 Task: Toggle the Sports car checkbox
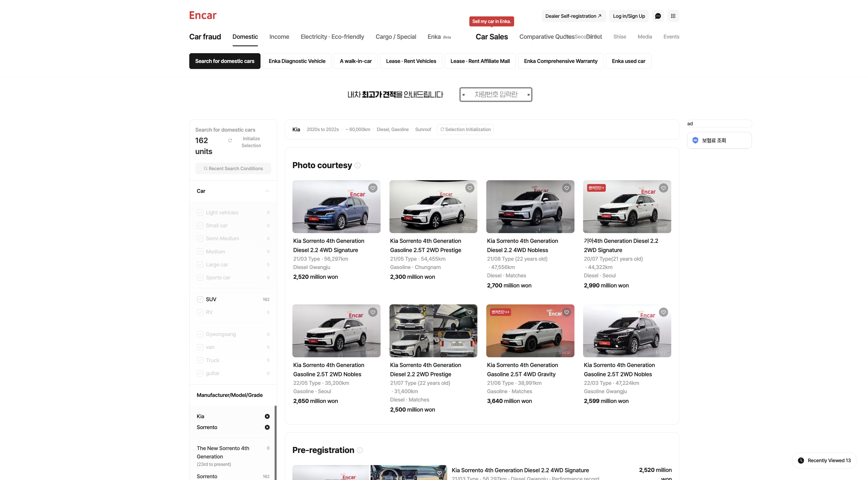(x=200, y=277)
